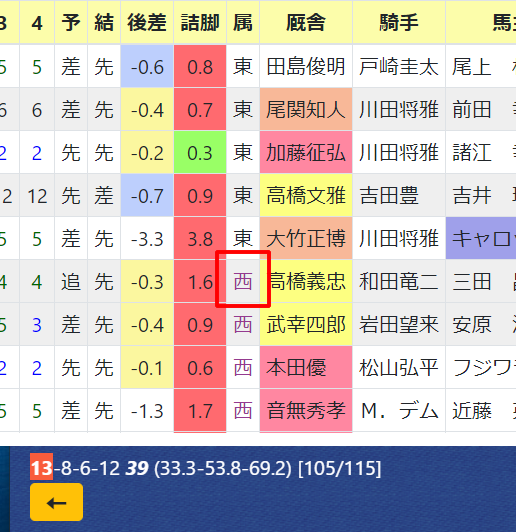Click owner cell 安原
The image size is (516, 532).
click(481, 325)
